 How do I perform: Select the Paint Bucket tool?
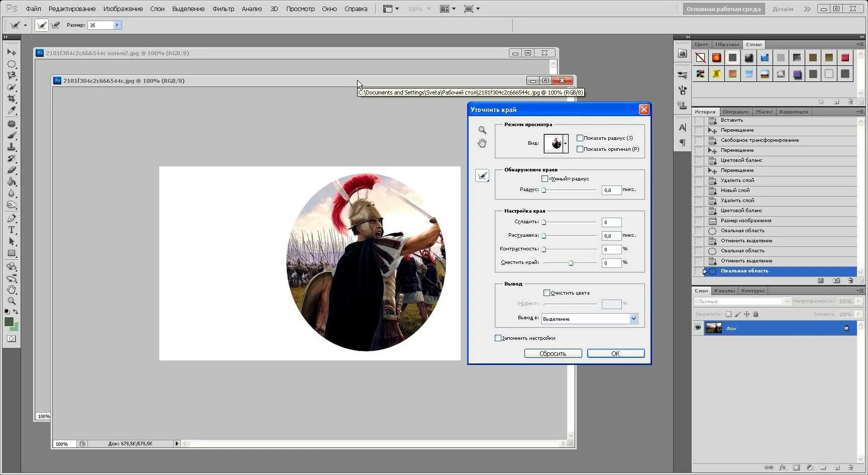[x=12, y=181]
